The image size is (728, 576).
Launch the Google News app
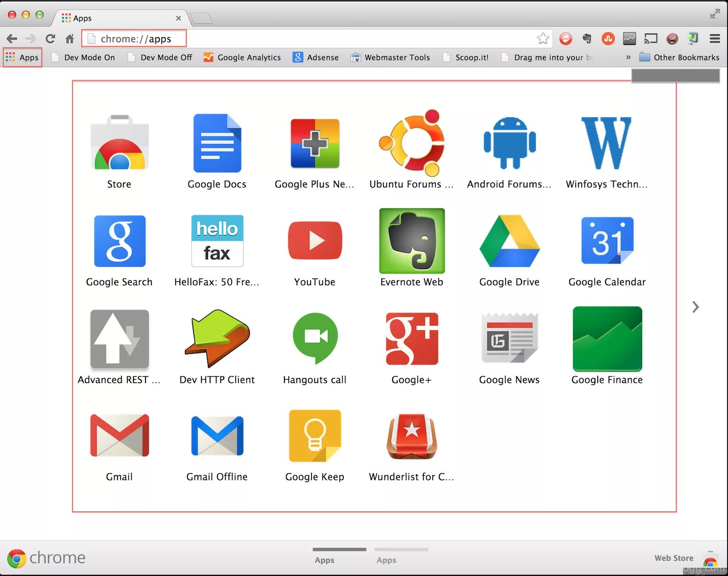[x=510, y=339]
